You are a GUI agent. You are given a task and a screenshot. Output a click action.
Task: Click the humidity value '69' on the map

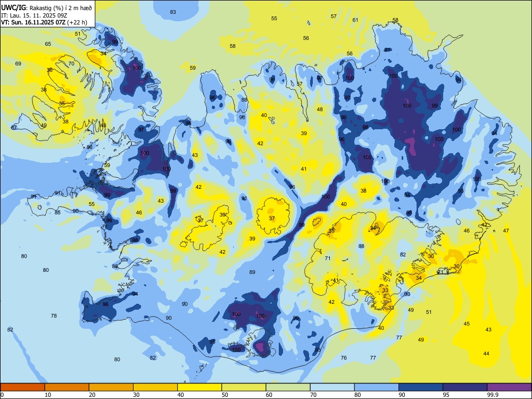18,63
